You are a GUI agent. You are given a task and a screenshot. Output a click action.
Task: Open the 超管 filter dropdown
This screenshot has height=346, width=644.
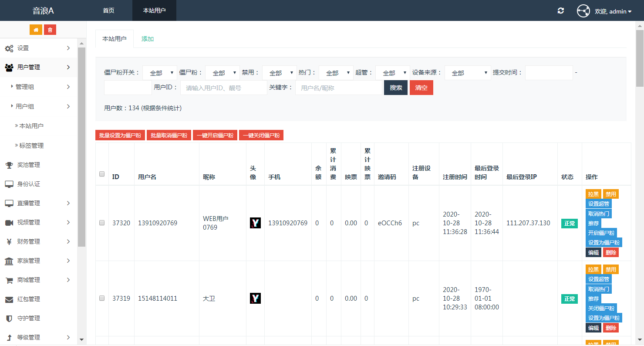(x=393, y=73)
